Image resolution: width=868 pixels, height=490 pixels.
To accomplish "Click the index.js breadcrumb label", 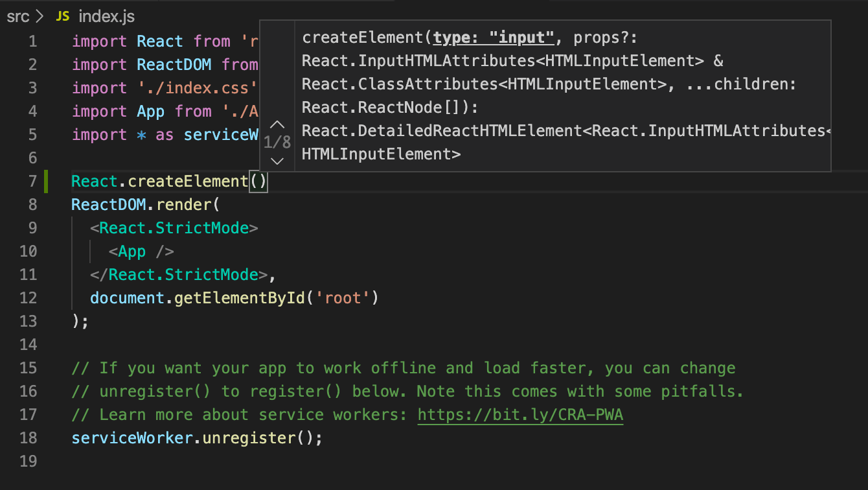I will pyautogui.click(x=106, y=17).
